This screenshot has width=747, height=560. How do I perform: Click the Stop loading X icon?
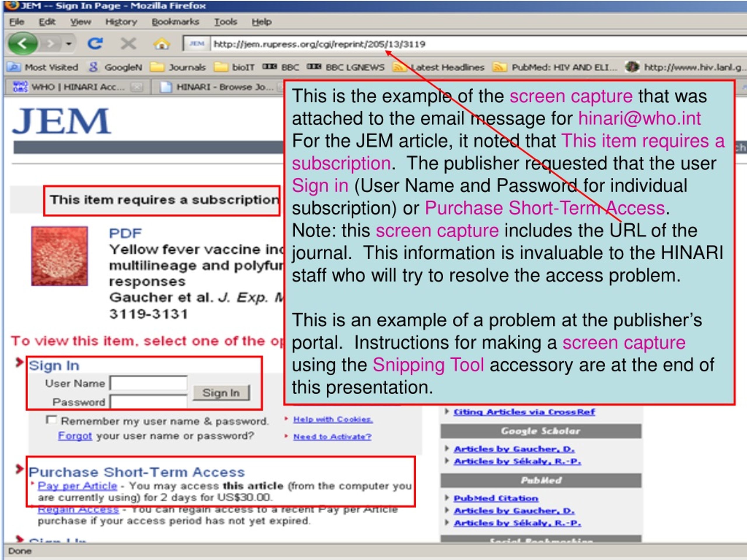click(x=128, y=43)
